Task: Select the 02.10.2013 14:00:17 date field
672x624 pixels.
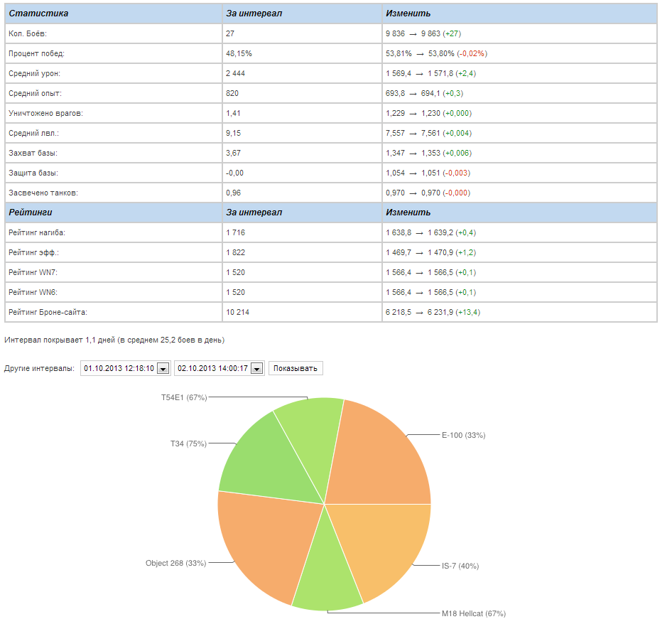Action: coord(212,368)
